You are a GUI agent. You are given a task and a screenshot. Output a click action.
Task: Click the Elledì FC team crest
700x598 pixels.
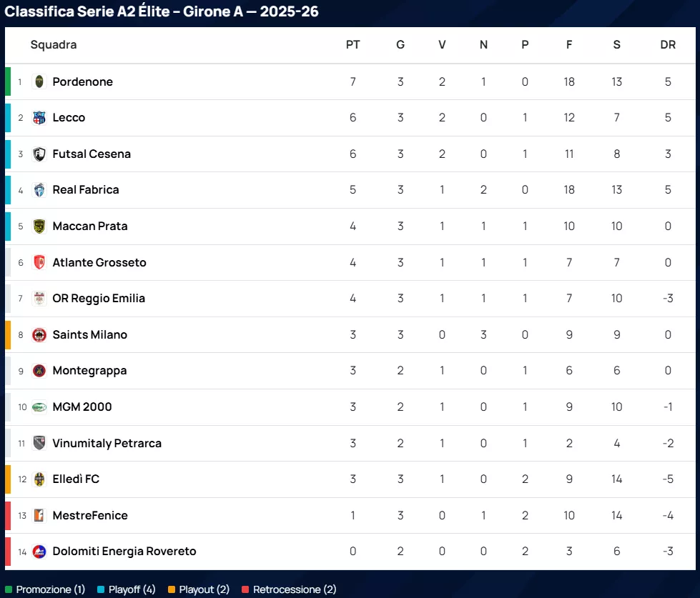click(x=39, y=479)
